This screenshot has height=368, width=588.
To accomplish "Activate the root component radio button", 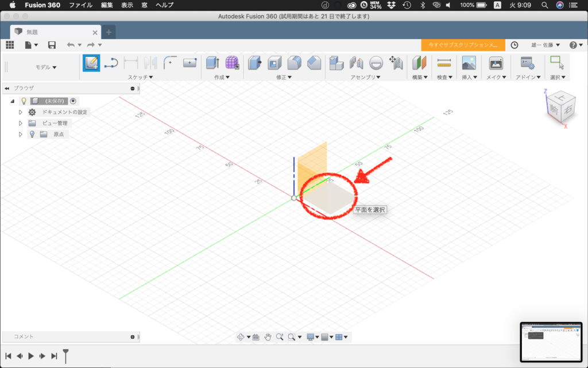I will (73, 101).
